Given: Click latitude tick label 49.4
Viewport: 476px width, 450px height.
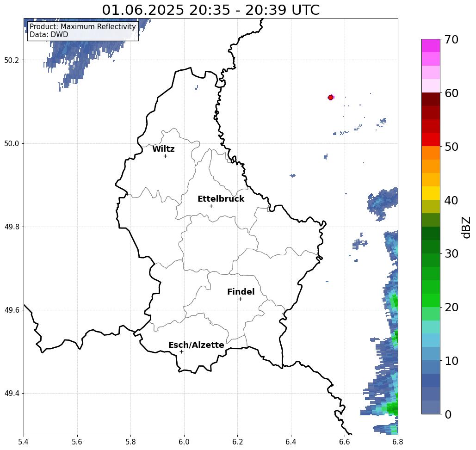Looking at the screenshot, I should point(12,394).
